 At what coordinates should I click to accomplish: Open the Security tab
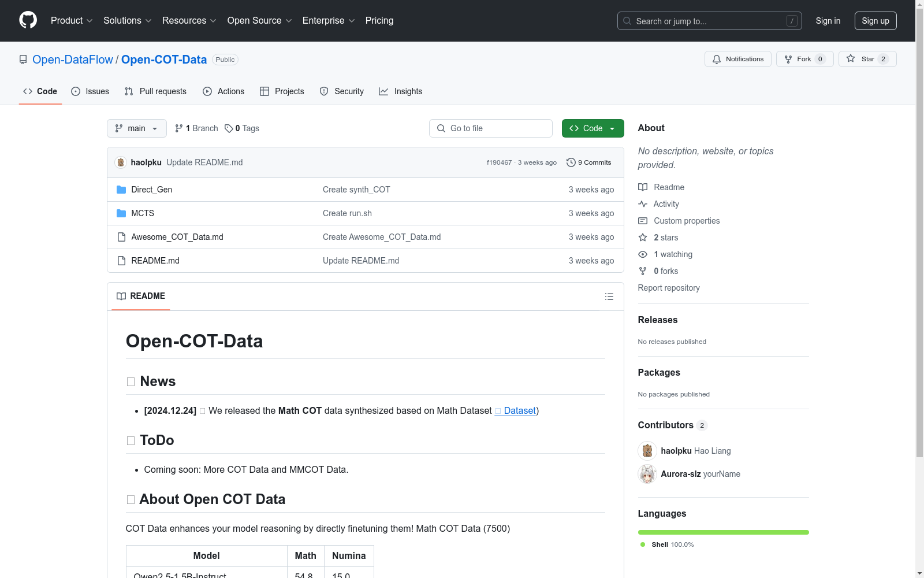tap(342, 91)
